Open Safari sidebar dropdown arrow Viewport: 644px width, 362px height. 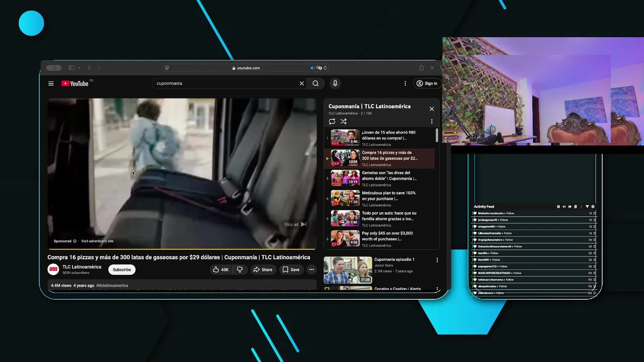tap(79, 68)
